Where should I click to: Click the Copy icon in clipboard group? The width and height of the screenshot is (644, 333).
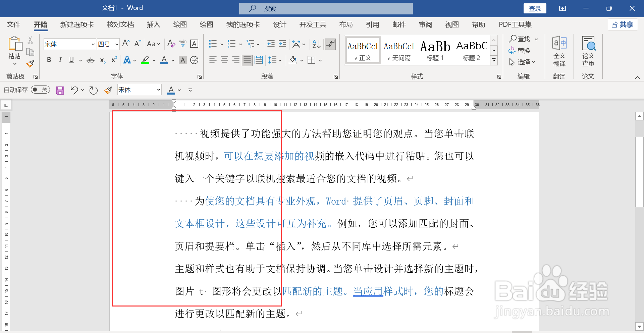tap(30, 52)
